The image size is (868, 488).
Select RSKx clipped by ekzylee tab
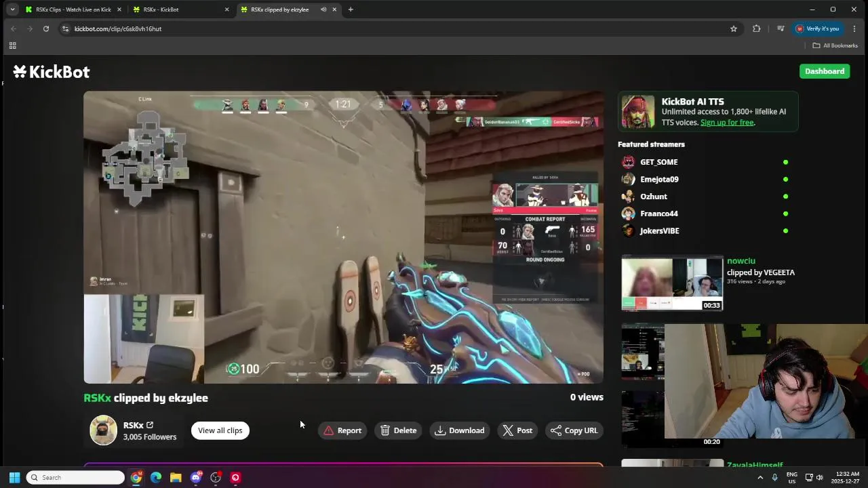[x=279, y=9]
